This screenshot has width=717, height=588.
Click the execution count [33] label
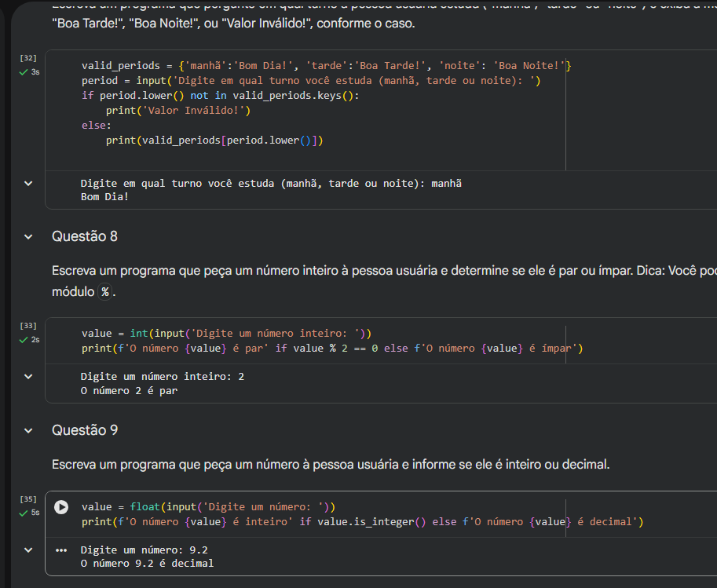[28, 326]
